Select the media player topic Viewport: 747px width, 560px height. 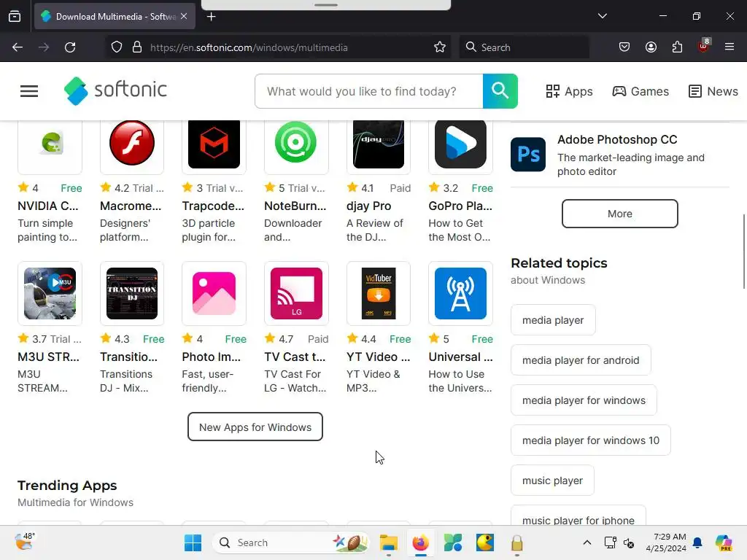553,320
